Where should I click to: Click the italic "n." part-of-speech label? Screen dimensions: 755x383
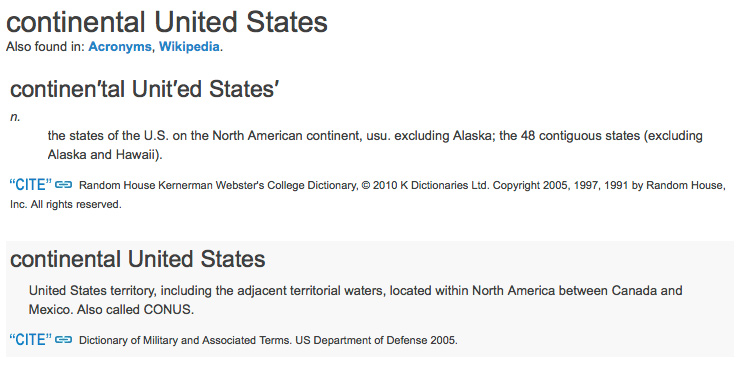pos(15,117)
